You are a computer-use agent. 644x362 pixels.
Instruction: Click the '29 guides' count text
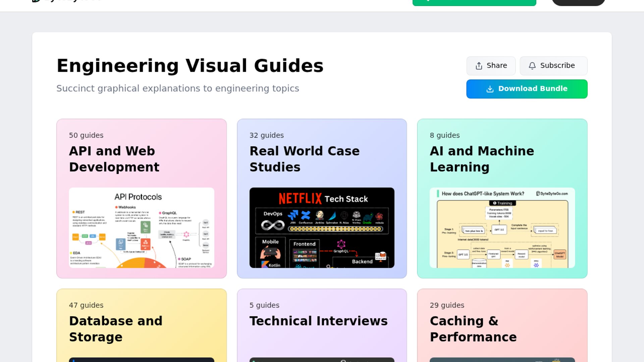[447, 305]
